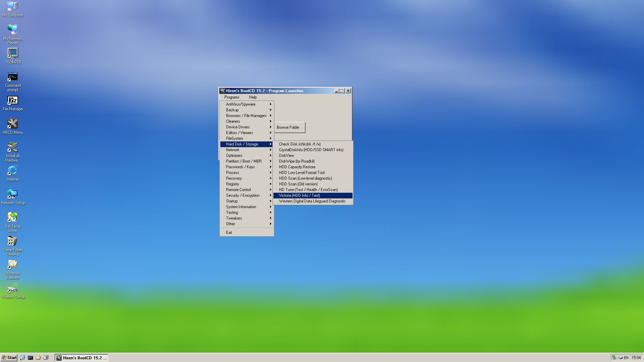The width and height of the screenshot is (644, 362).
Task: Click folder quick launch icon in taskbar
Action: tap(38, 358)
